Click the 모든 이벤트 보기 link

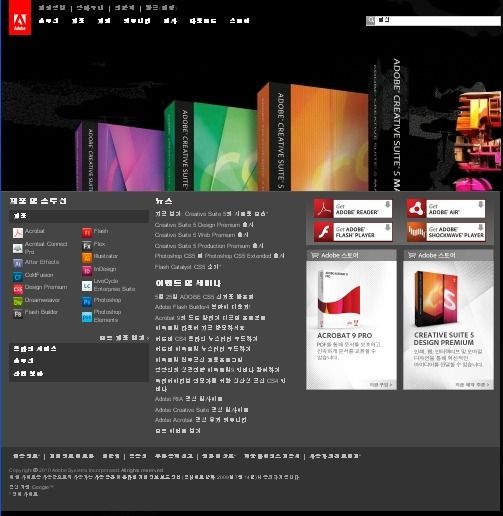tap(178, 431)
